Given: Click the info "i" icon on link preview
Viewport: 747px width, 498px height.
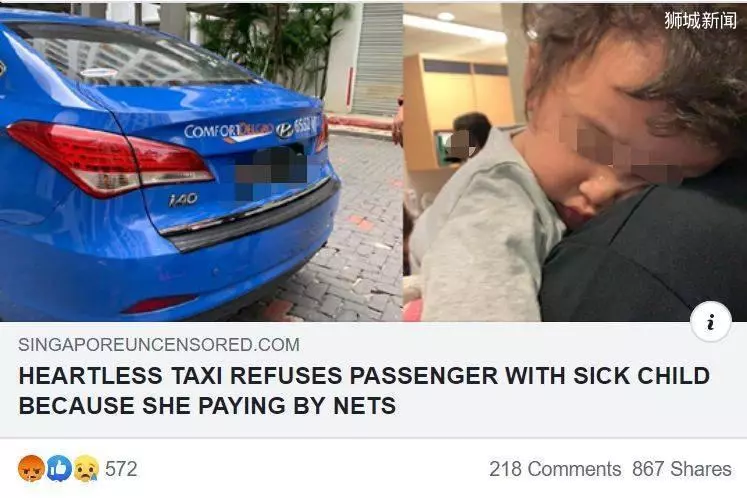Looking at the screenshot, I should (711, 323).
